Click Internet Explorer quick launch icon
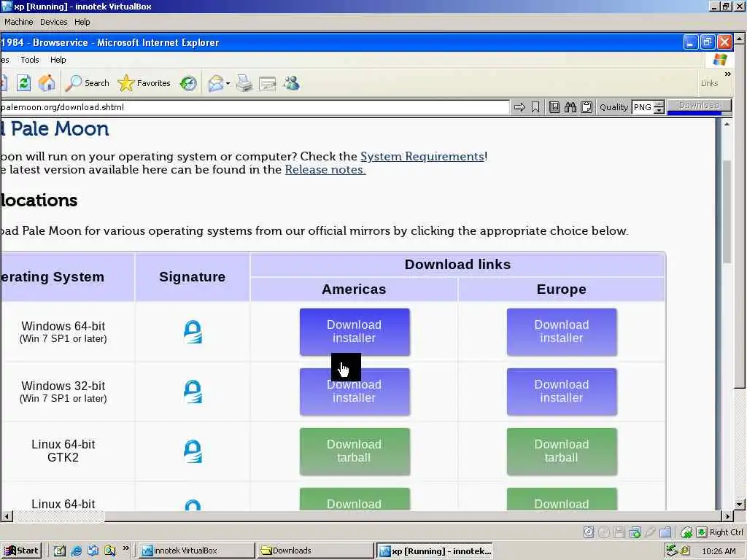 [x=76, y=551]
